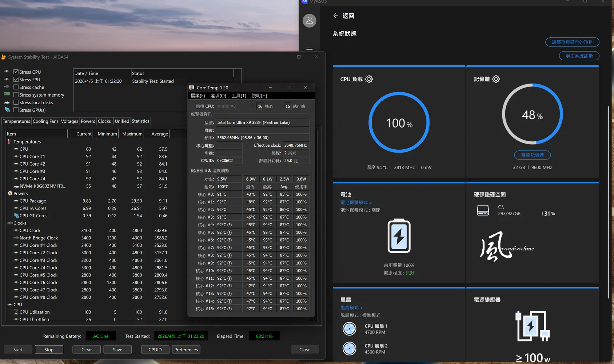
Task: Enable Stress system memory checkbox
Action: [16, 95]
